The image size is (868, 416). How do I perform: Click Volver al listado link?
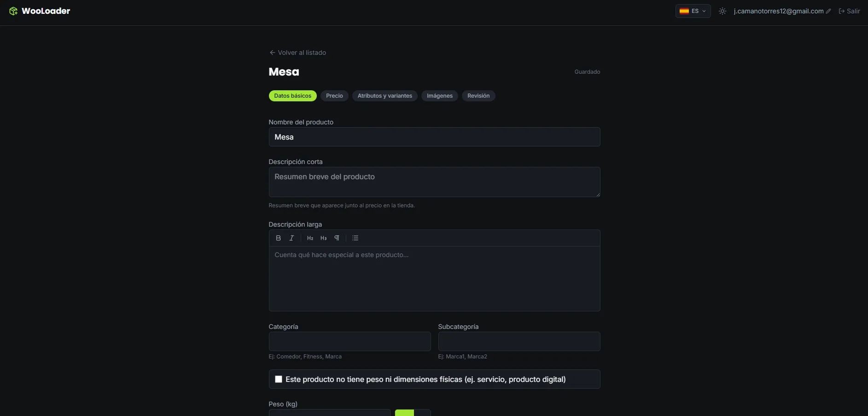(x=298, y=53)
